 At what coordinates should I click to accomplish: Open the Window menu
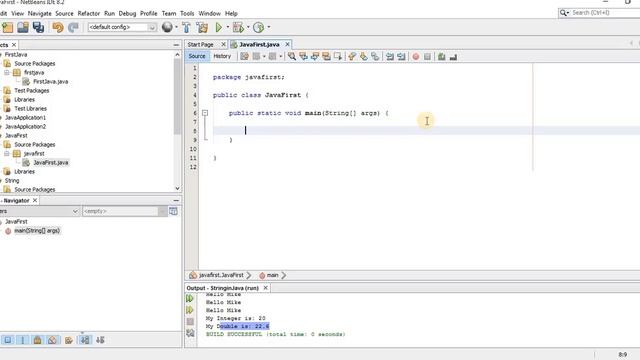pyautogui.click(x=209, y=13)
